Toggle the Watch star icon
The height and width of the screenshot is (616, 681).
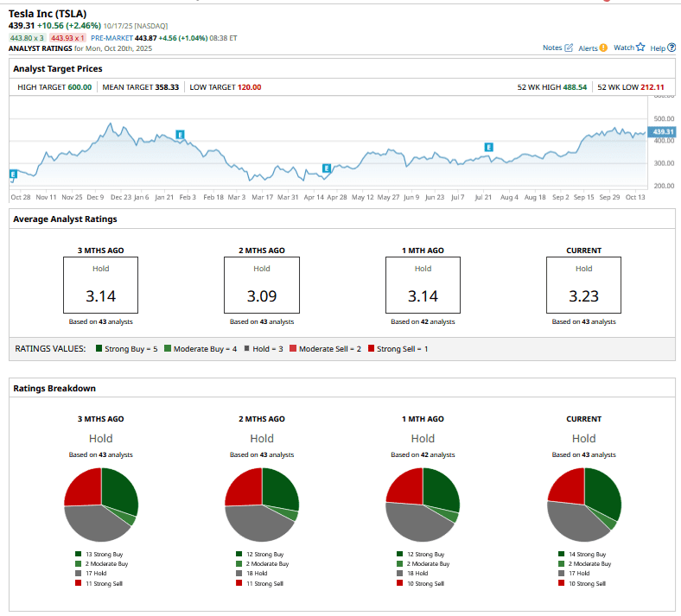tap(640, 48)
